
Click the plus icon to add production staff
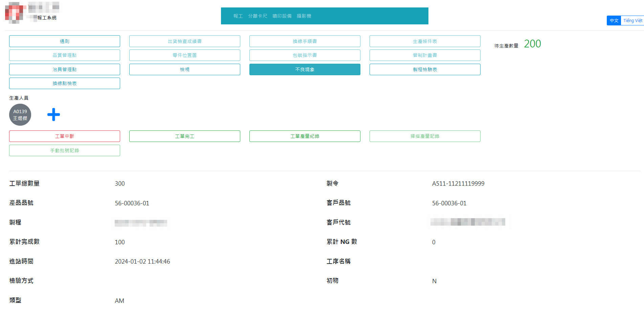pyautogui.click(x=53, y=115)
